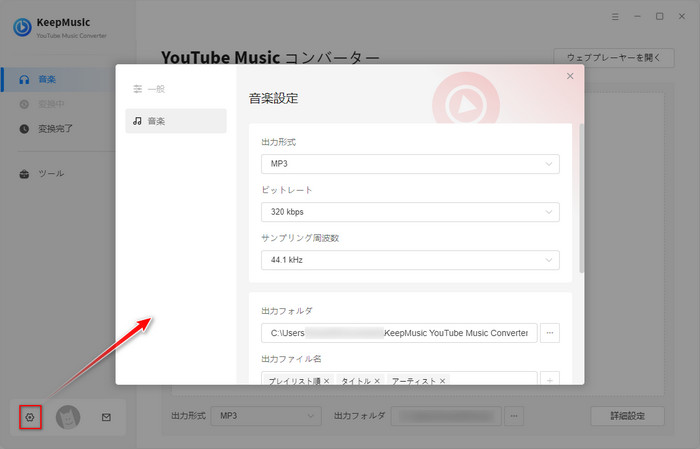The width and height of the screenshot is (700, 449).
Task: Click the KeepMusic logo icon
Action: [22, 28]
